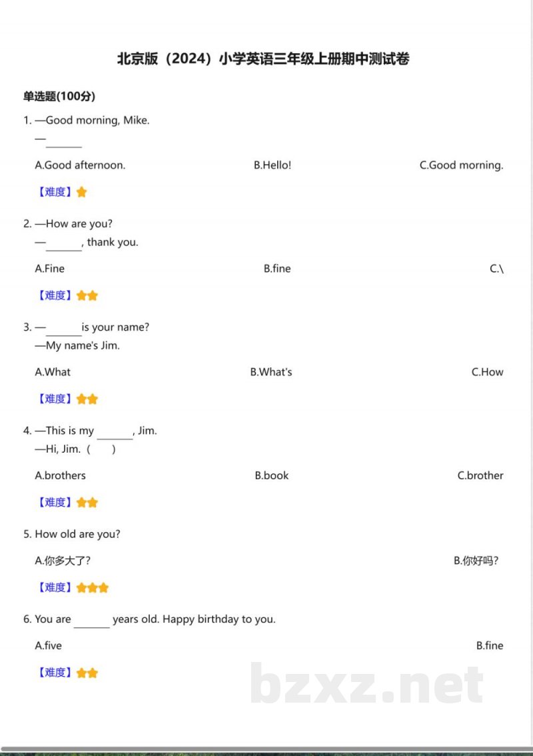
Task: Select answer A.Good afternoon. for question 1
Action: pyautogui.click(x=80, y=165)
